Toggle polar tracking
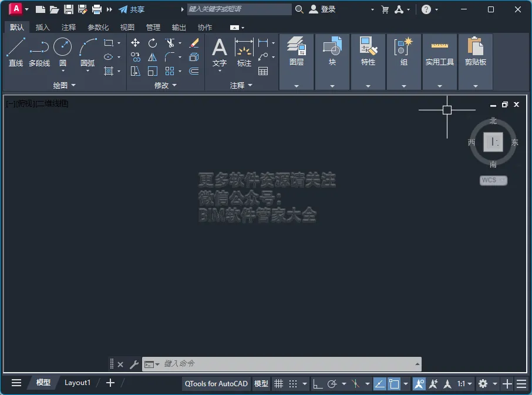 point(332,384)
